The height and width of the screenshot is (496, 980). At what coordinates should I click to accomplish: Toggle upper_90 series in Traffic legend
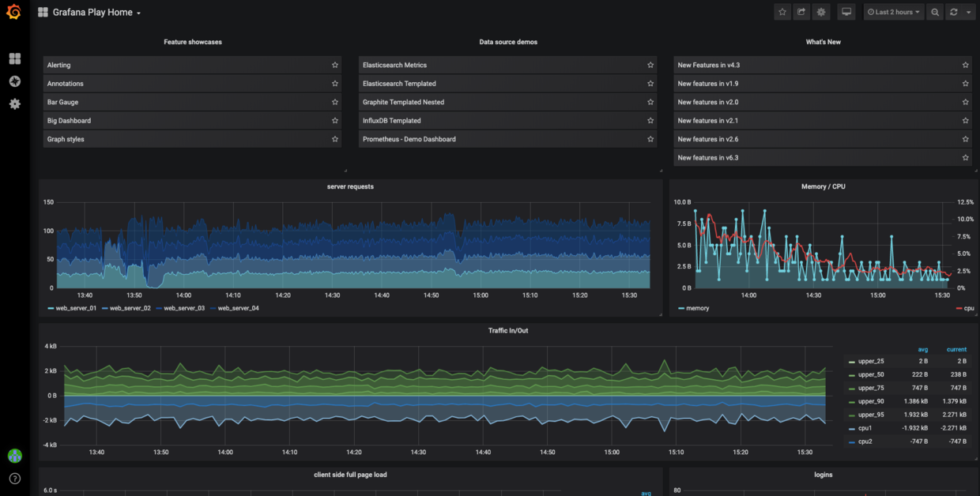click(871, 402)
